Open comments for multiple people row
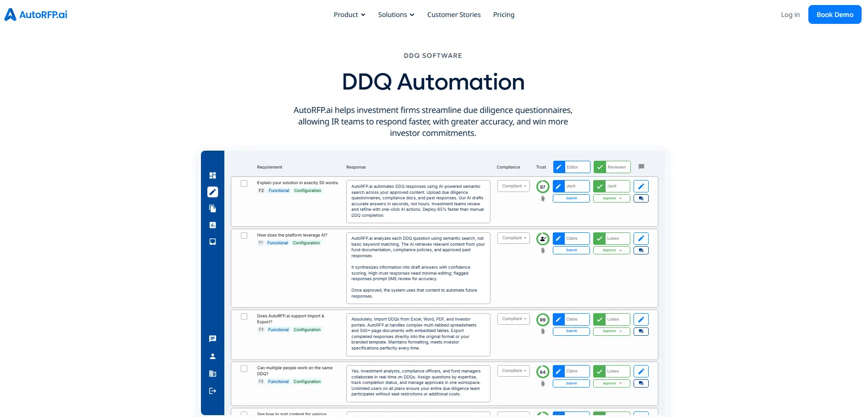The image size is (868, 417). [641, 383]
